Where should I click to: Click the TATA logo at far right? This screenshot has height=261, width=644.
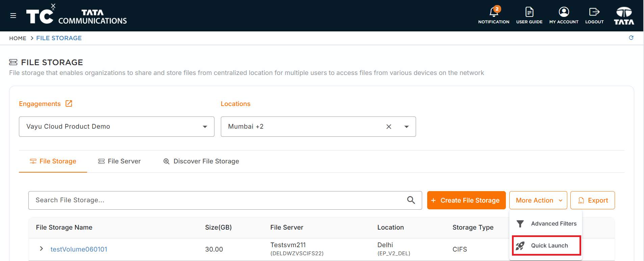624,16
